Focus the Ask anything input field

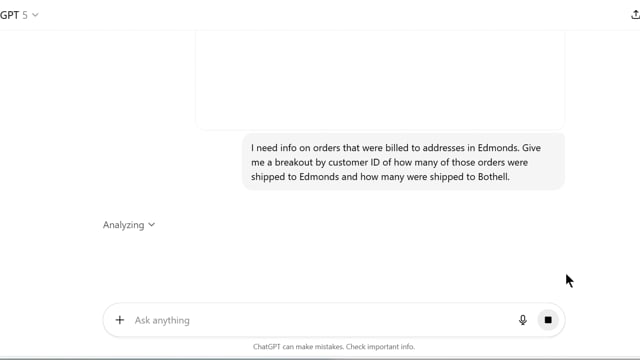(322, 320)
